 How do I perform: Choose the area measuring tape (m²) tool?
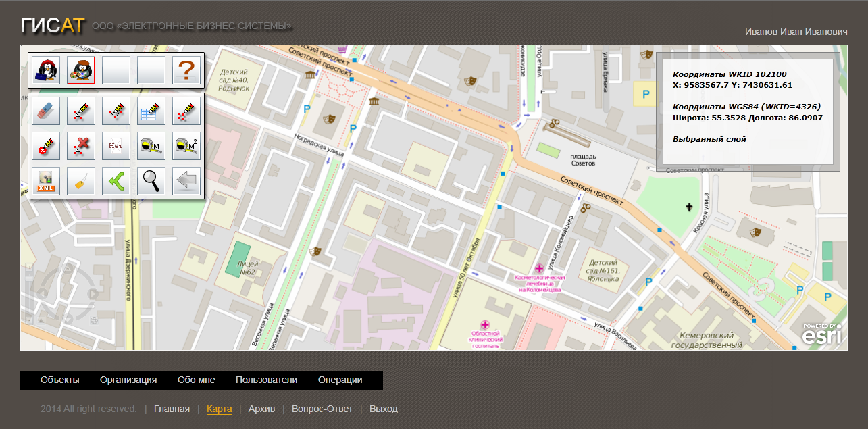coord(186,146)
